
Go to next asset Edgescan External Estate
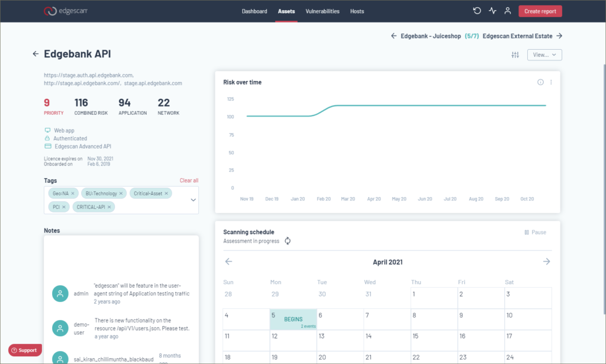(x=522, y=36)
